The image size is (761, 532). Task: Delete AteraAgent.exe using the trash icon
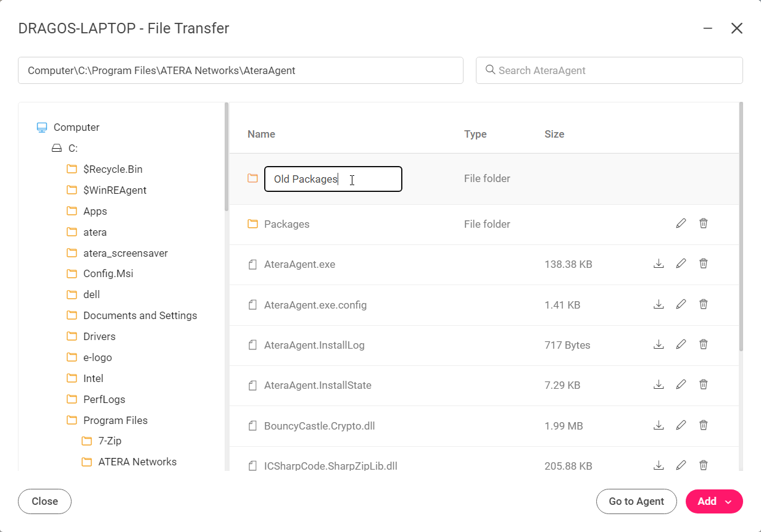coord(703,264)
